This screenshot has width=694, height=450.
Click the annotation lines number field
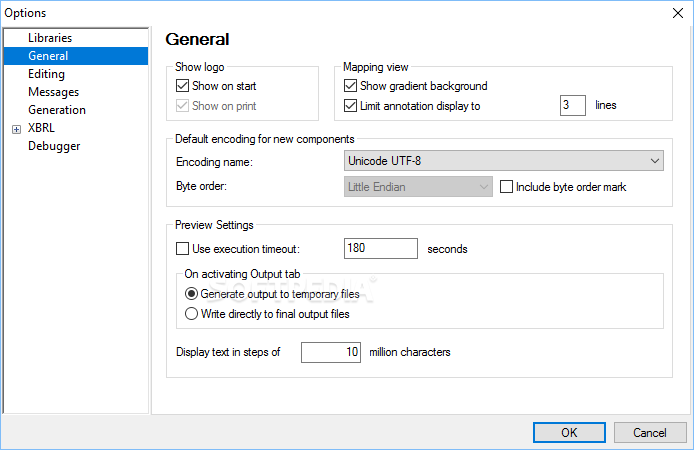[x=573, y=105]
